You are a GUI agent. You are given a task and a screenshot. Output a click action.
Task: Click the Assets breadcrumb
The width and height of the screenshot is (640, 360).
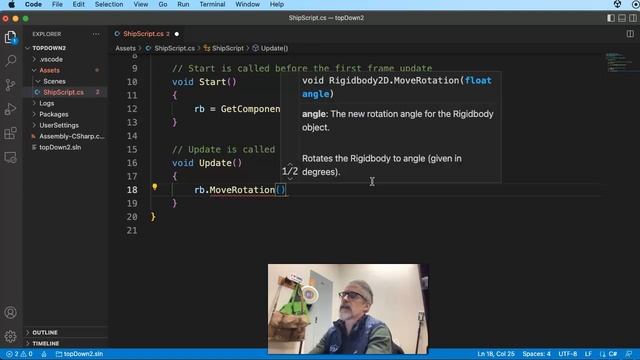125,48
